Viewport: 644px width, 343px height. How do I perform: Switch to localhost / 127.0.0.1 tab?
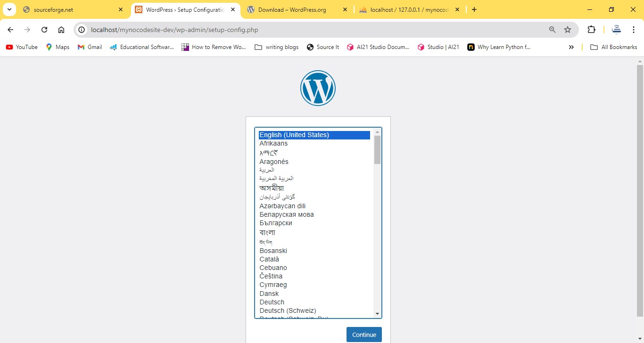click(x=410, y=9)
